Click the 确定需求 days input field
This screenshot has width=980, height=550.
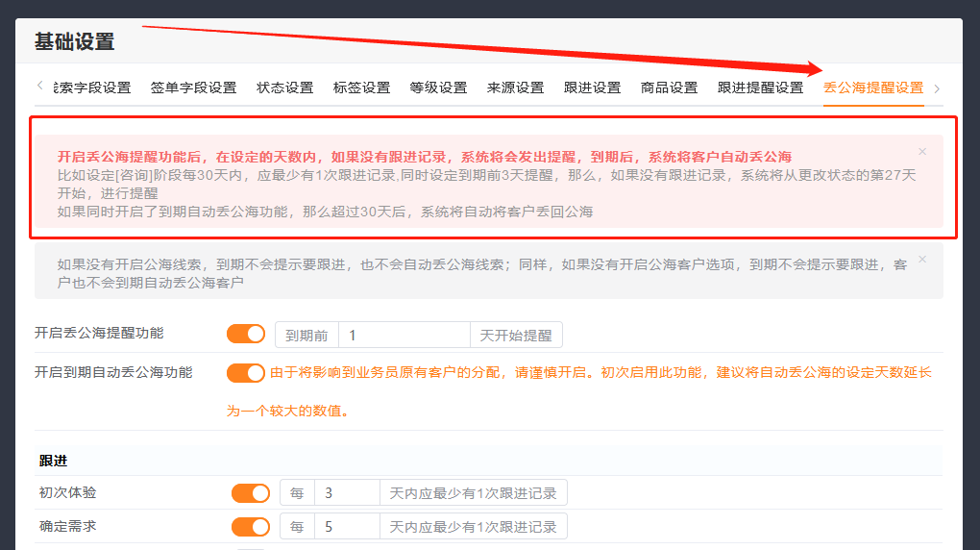pos(346,527)
